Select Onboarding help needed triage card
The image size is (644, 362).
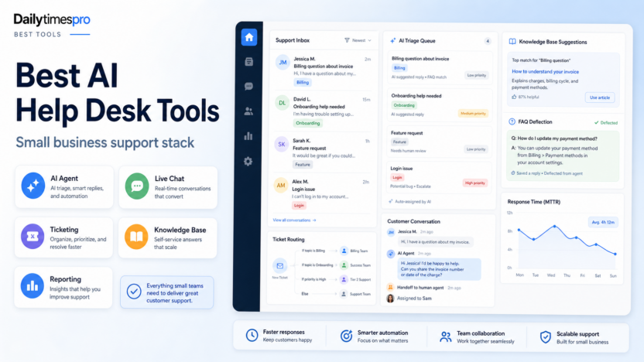440,105
